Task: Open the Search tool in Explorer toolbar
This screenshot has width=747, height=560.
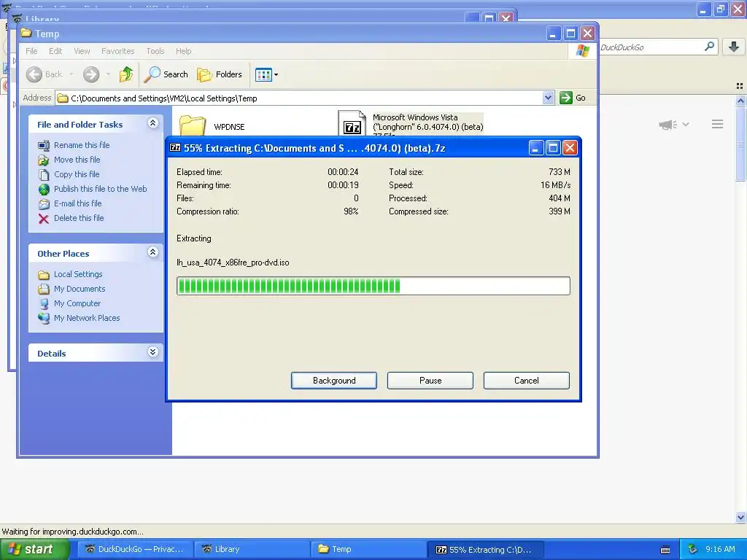Action: pos(166,74)
